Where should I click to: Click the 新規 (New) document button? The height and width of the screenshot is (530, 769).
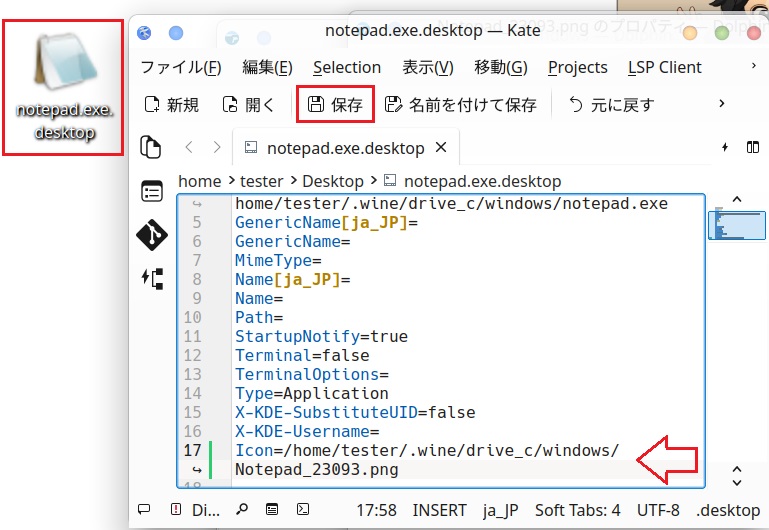coord(172,104)
